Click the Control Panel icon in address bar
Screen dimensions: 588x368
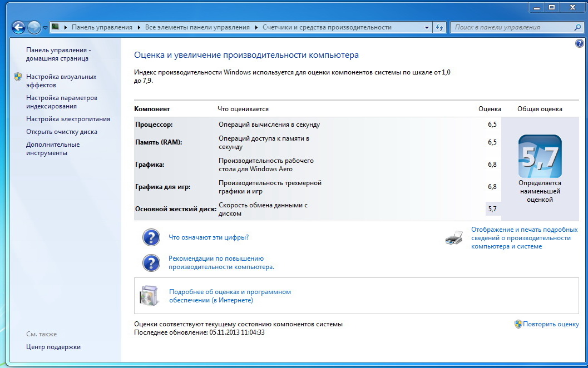coord(56,27)
